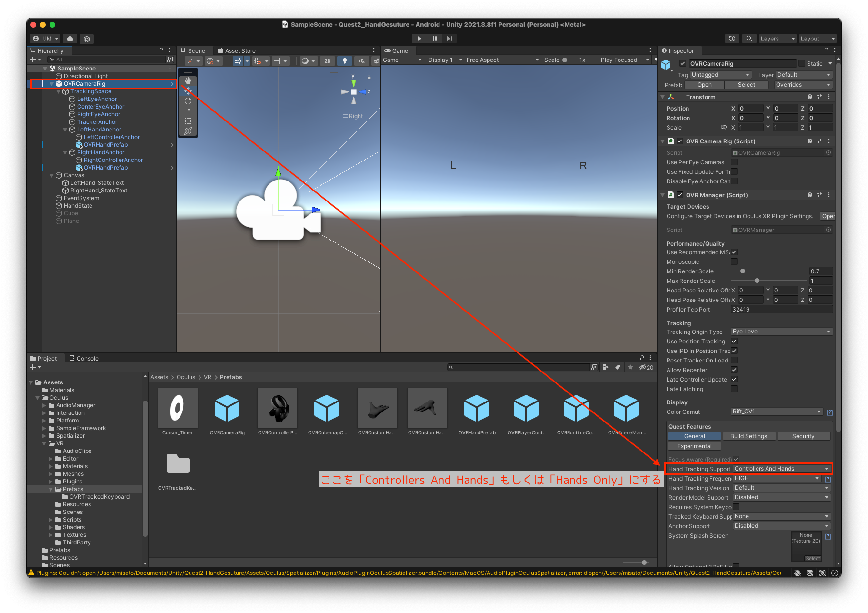Click the prefab Select button
This screenshot has width=868, height=613.
[746, 85]
